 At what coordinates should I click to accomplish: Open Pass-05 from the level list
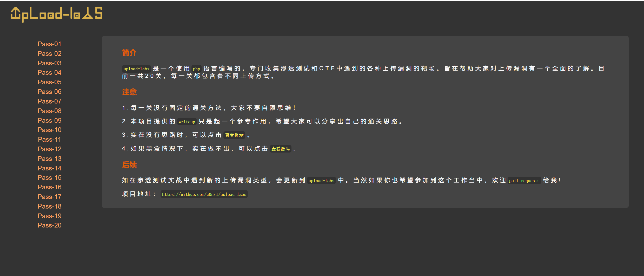(x=49, y=82)
